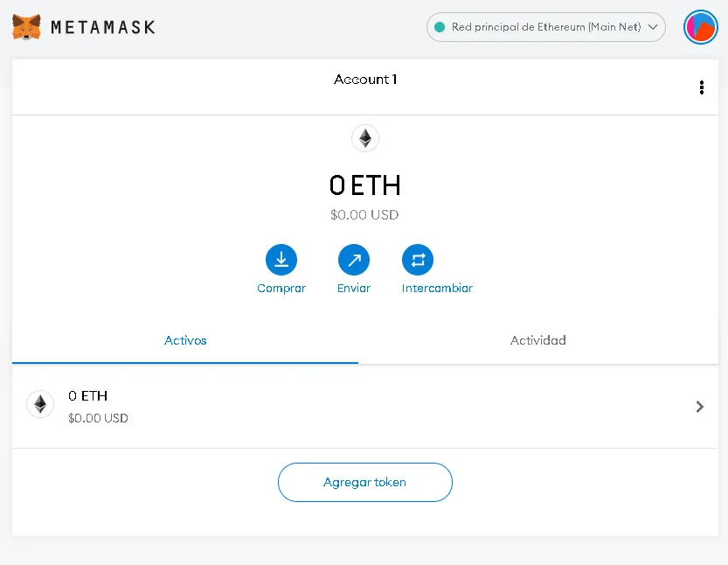Click the Comprar download-arrow icon
Screen dimensions: 728x565
coord(281,259)
